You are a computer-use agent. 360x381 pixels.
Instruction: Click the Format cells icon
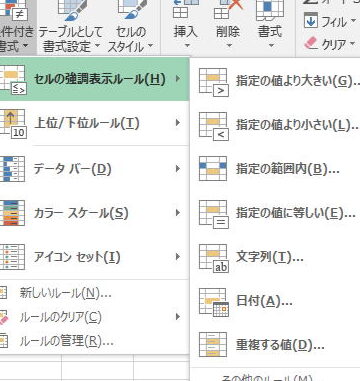(270, 10)
